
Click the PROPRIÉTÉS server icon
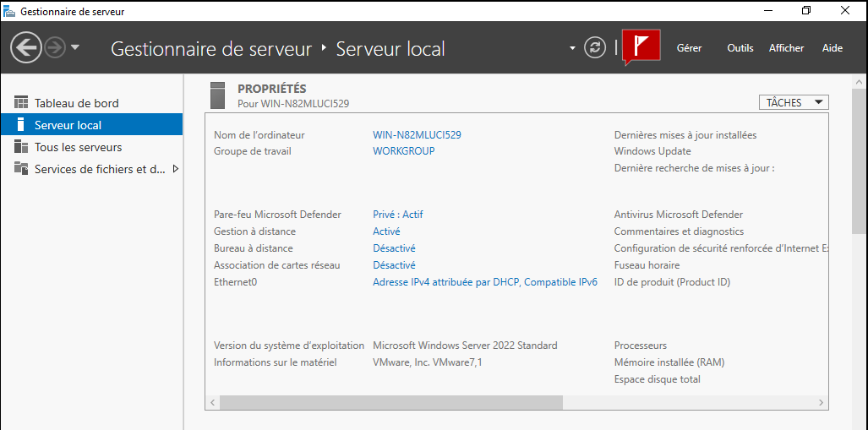218,95
